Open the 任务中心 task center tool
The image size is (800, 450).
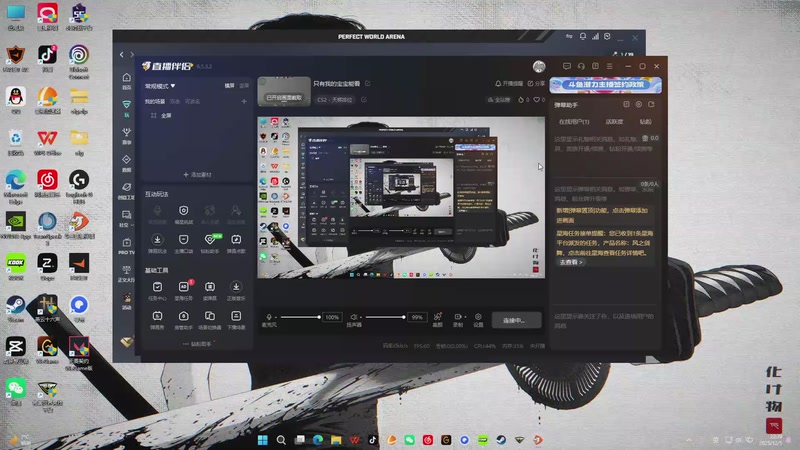pos(157,290)
